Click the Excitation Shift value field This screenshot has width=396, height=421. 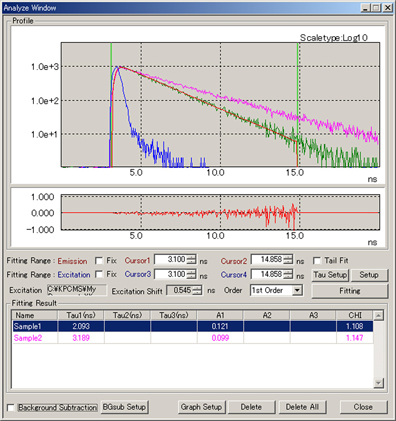180,290
